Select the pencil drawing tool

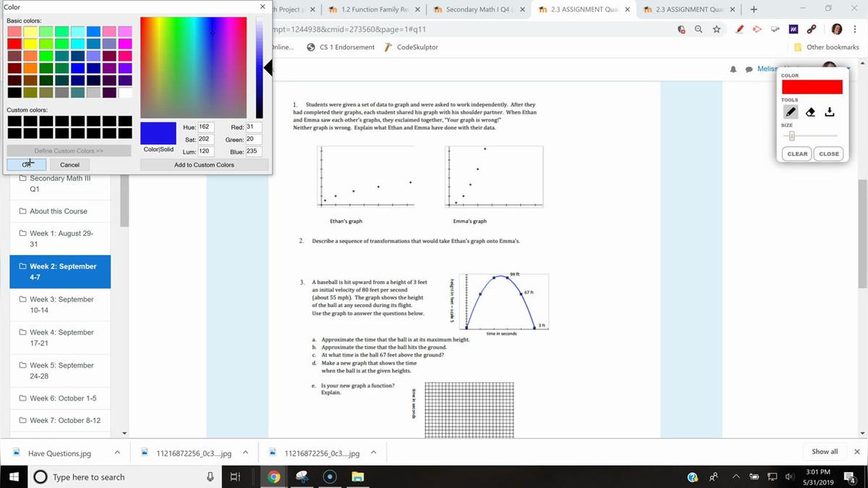[791, 112]
